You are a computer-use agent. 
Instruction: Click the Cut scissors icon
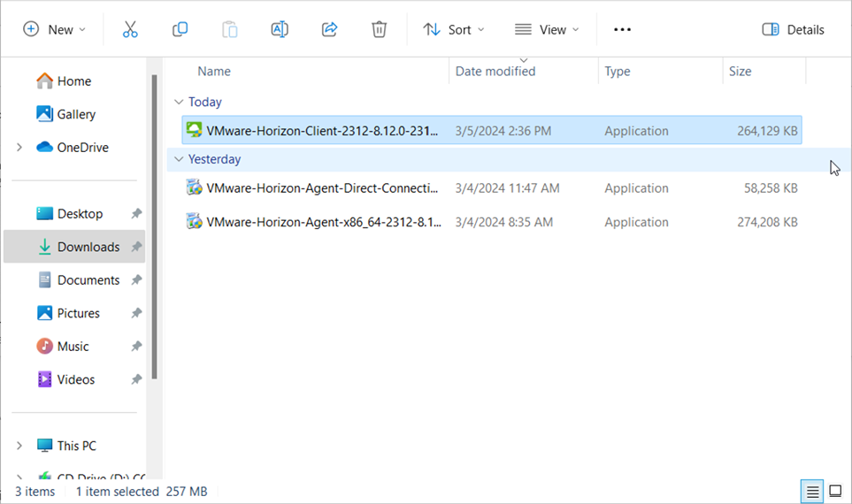click(x=130, y=29)
